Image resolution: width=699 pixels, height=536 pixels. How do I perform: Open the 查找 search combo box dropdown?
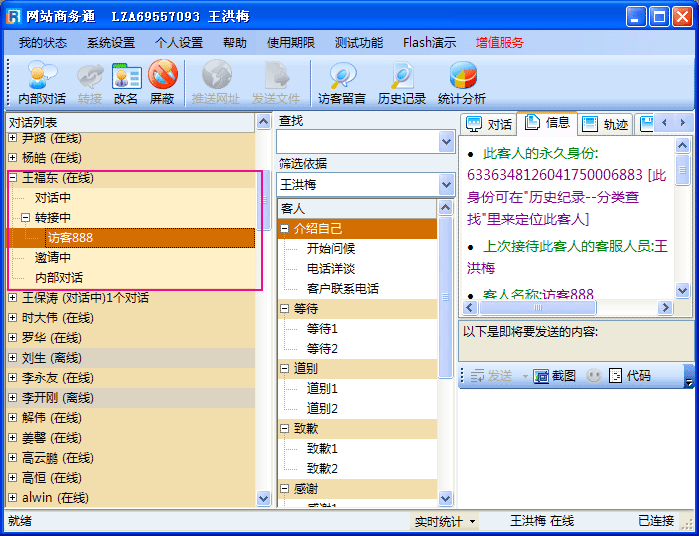[x=446, y=142]
